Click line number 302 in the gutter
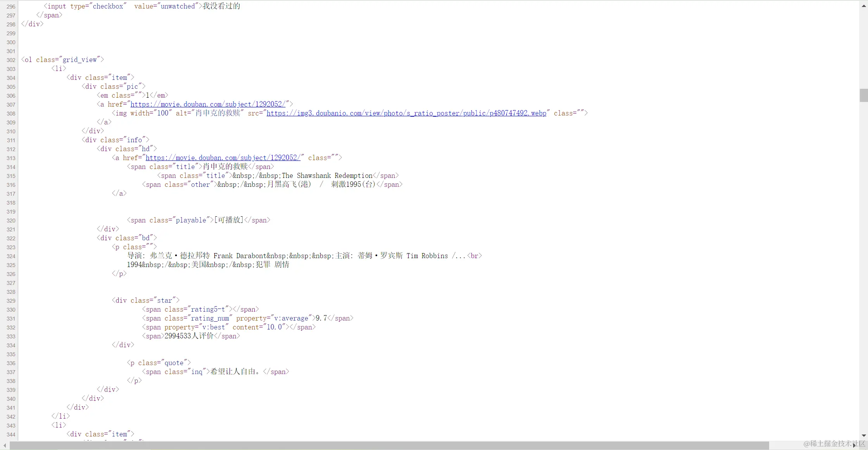 click(11, 60)
